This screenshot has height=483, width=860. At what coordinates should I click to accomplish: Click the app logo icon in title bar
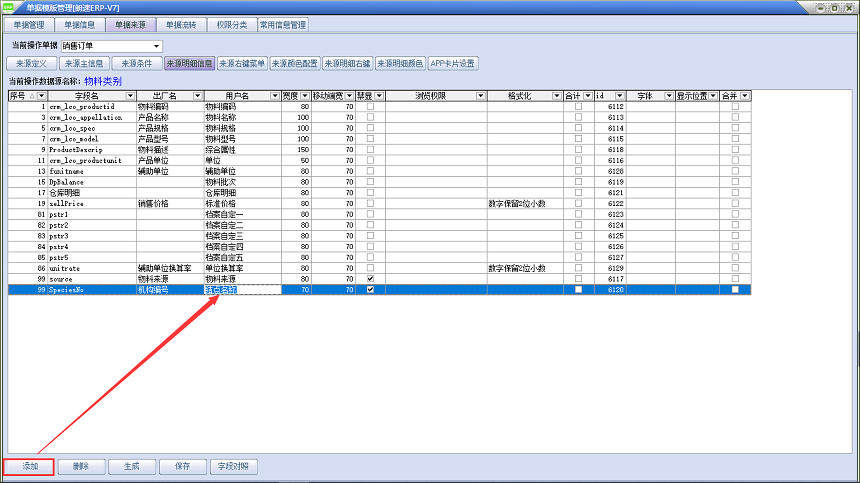(x=9, y=7)
